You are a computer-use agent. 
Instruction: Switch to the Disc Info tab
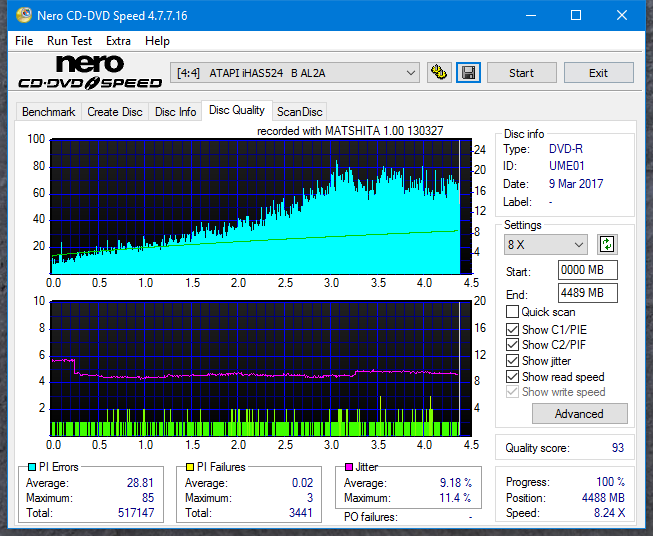pos(175,112)
